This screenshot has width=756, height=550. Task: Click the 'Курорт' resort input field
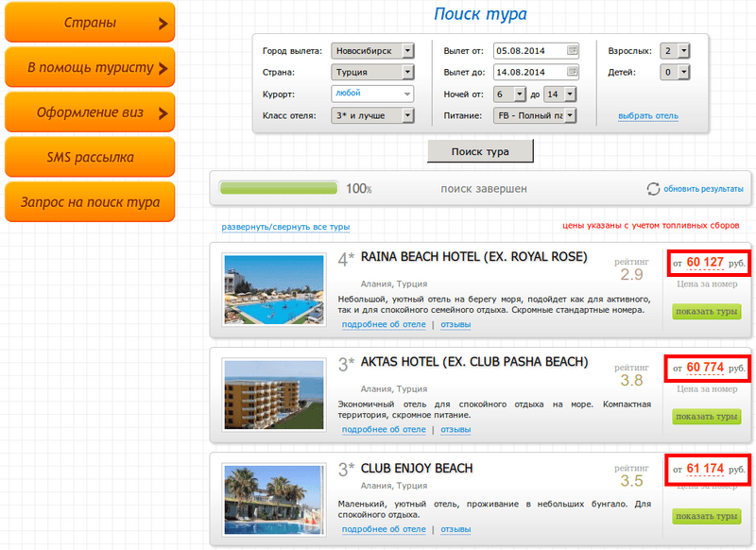click(372, 95)
